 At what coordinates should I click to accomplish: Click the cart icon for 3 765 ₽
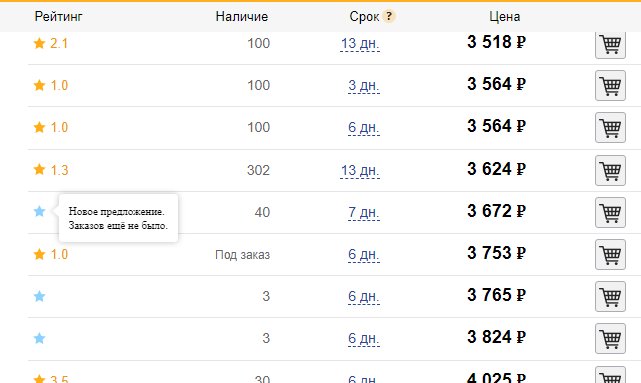click(x=610, y=297)
